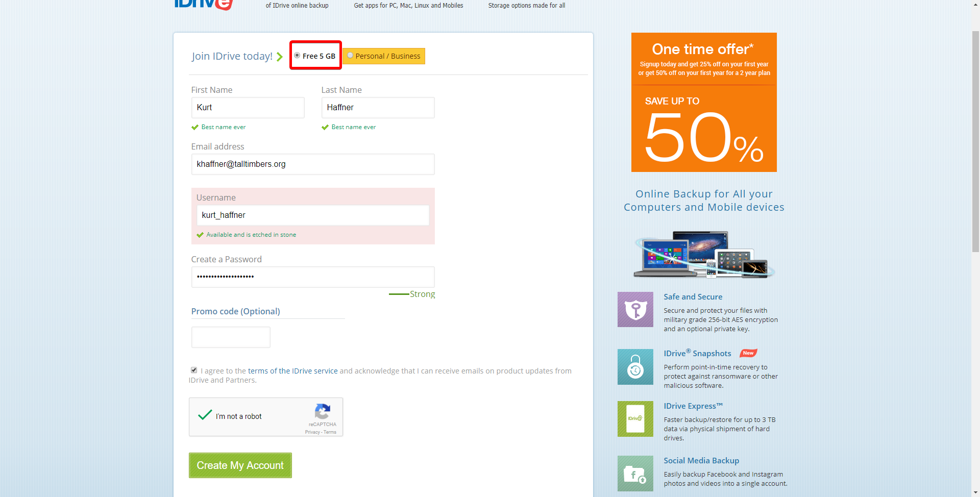Click 'Storage options made for all' header text
The height and width of the screenshot is (497, 980).
[x=527, y=6]
